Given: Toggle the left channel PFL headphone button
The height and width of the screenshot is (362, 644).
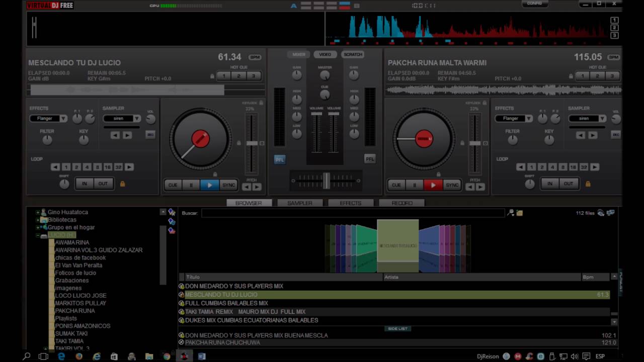Looking at the screenshot, I should tap(280, 159).
